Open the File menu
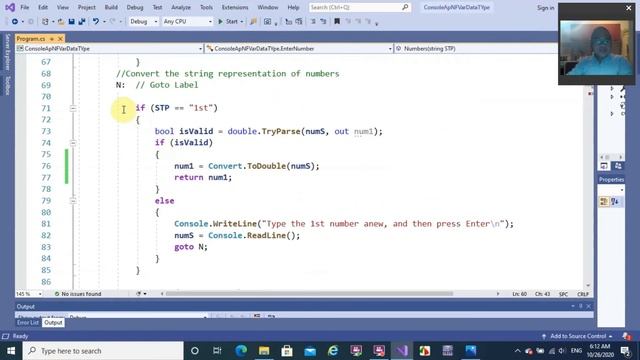Screen dimensions: 640x360 (x=25, y=7)
